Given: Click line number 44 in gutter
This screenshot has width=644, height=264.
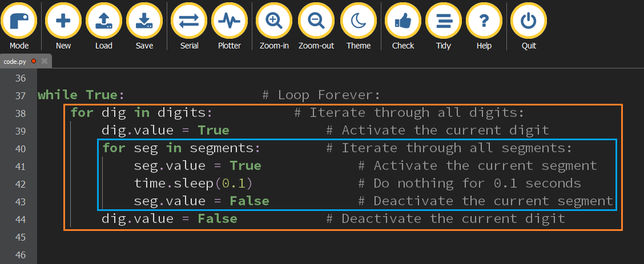Looking at the screenshot, I should point(21,219).
